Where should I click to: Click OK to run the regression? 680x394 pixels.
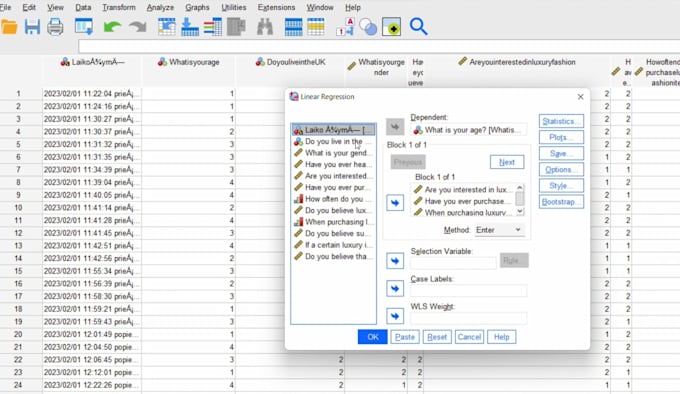click(x=373, y=337)
